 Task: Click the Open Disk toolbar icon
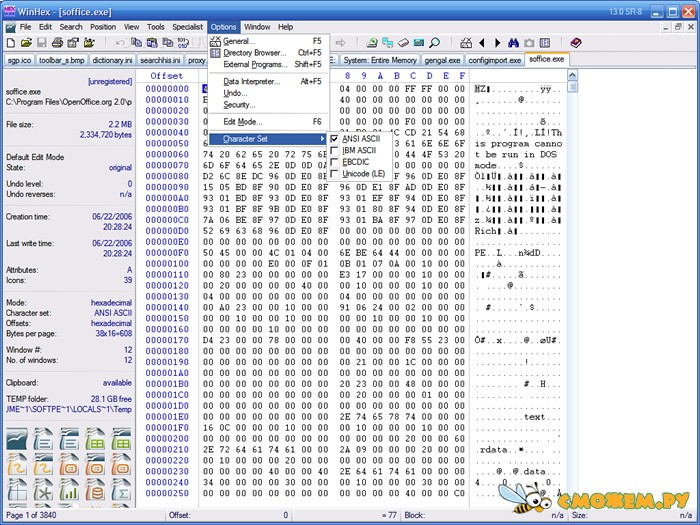click(372, 43)
